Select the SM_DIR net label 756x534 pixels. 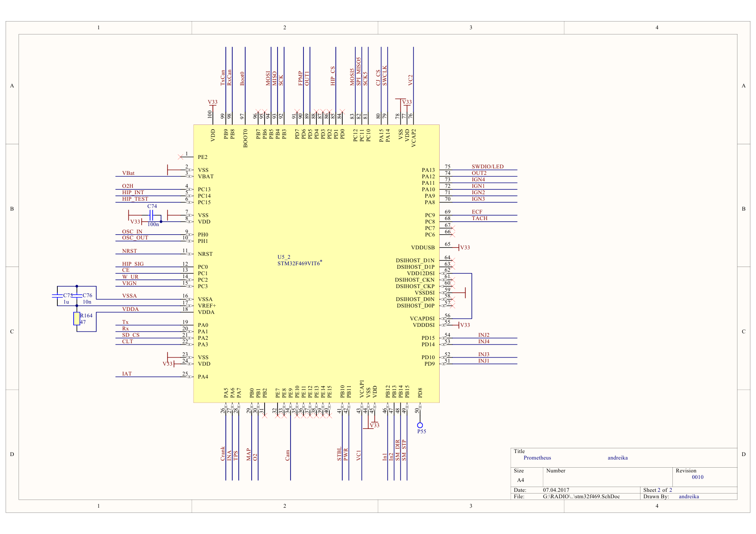(x=397, y=450)
